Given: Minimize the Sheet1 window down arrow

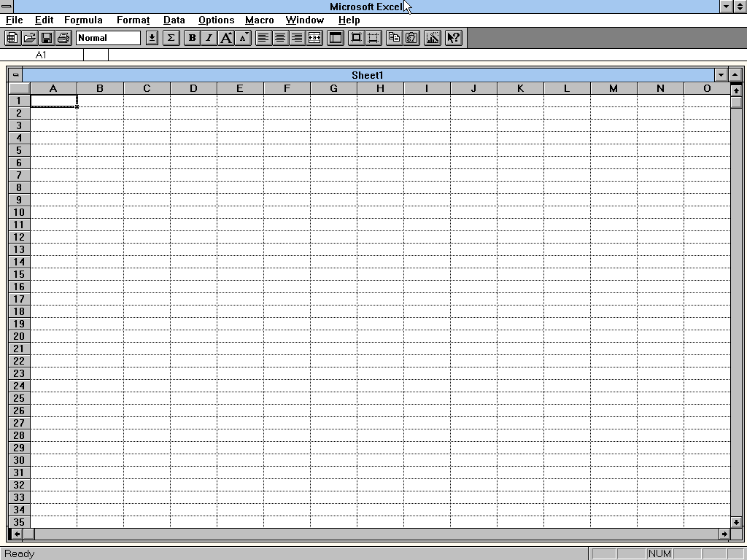Looking at the screenshot, I should click(721, 75).
